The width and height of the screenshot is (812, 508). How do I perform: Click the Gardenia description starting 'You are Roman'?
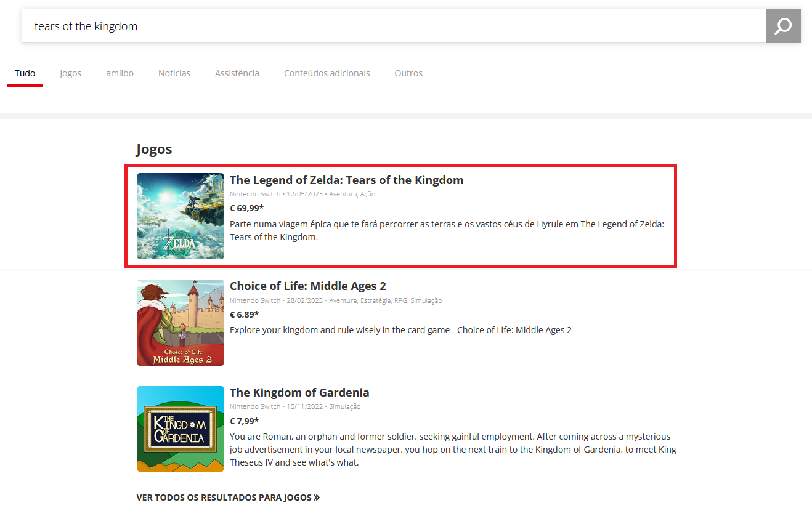tap(453, 450)
